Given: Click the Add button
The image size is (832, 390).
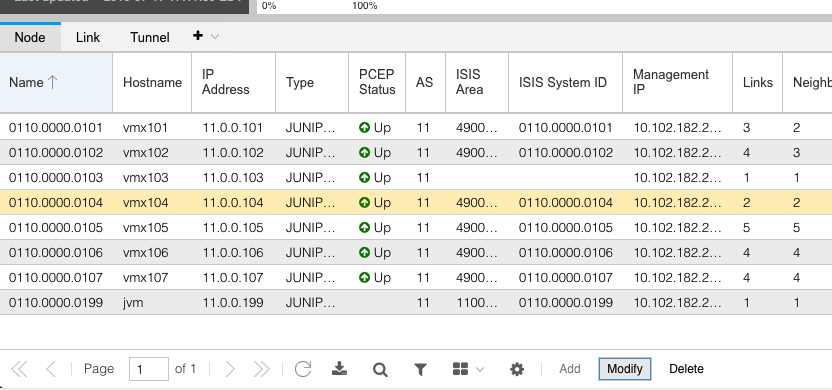Looking at the screenshot, I should [570, 369].
